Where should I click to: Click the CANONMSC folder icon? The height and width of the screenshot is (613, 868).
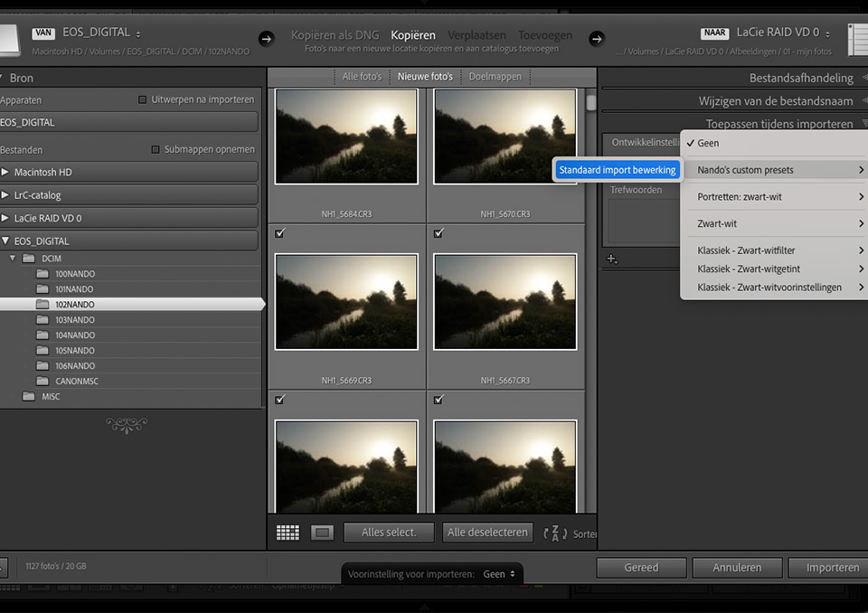tap(42, 381)
